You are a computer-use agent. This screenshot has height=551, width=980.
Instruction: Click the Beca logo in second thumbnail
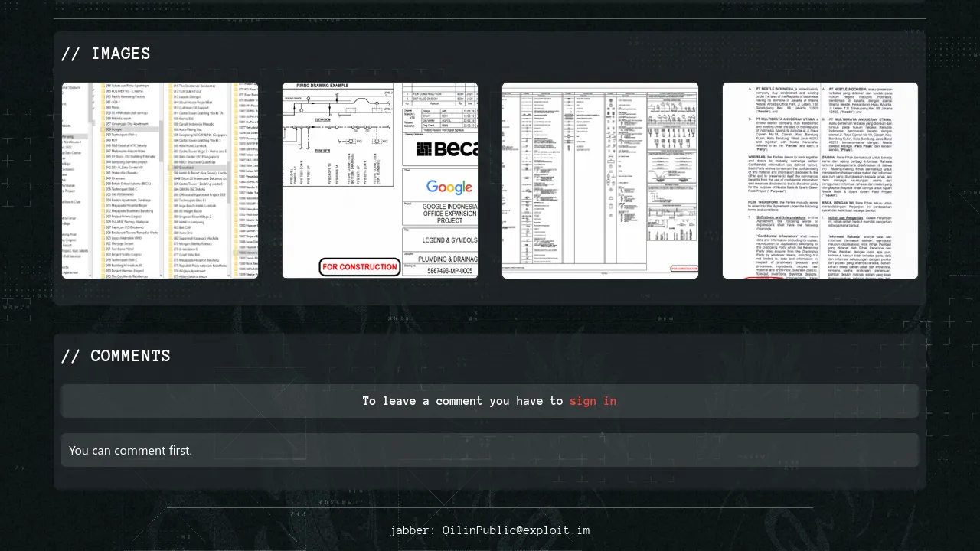pos(446,148)
